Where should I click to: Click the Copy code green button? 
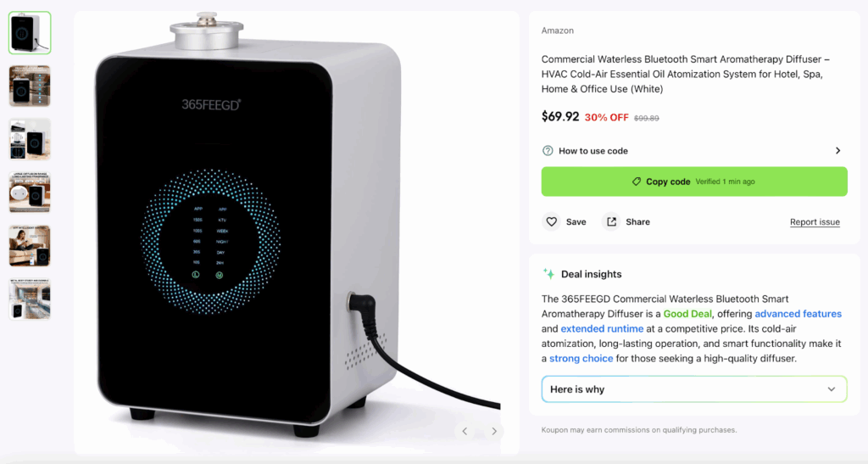(x=694, y=182)
